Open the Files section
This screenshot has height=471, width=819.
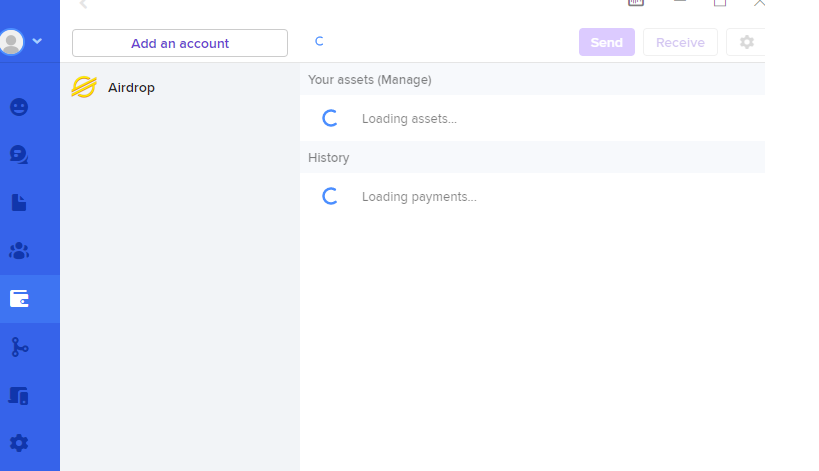pyautogui.click(x=19, y=203)
